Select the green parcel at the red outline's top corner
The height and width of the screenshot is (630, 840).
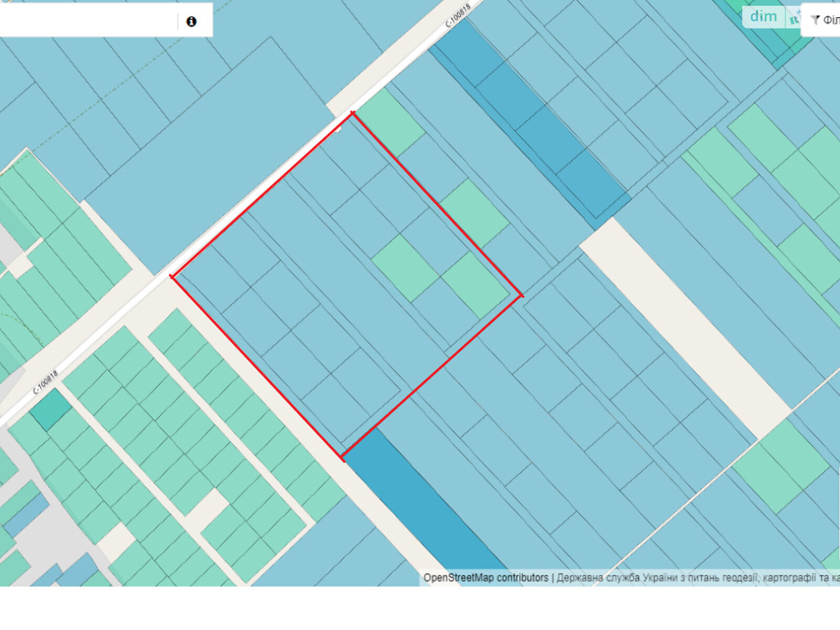(391, 123)
